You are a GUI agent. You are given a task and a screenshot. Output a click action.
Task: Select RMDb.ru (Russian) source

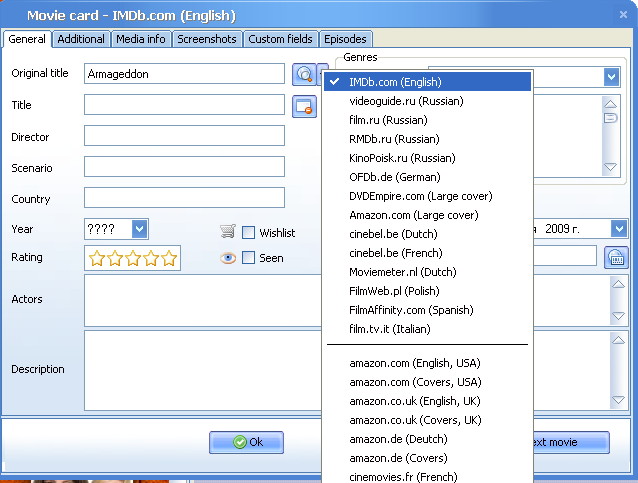427,139
